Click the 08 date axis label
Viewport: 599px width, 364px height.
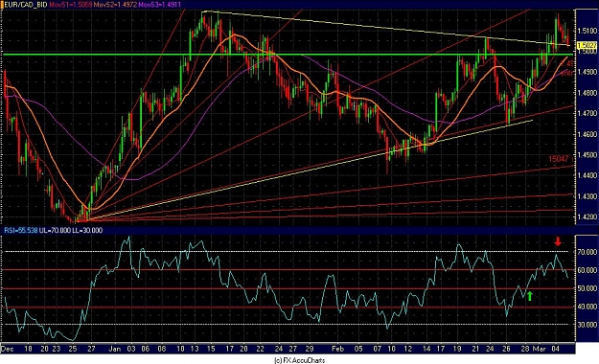[162, 349]
